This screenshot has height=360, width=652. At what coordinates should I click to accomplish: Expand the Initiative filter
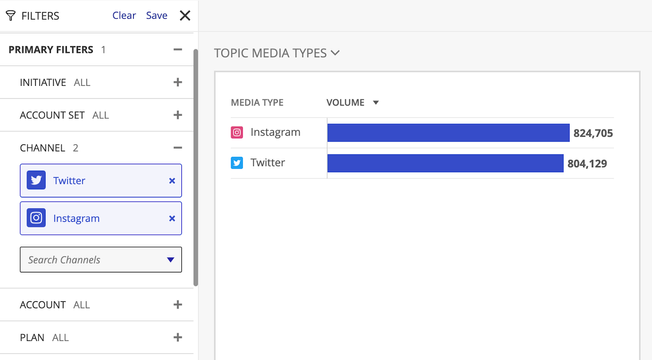click(x=178, y=82)
